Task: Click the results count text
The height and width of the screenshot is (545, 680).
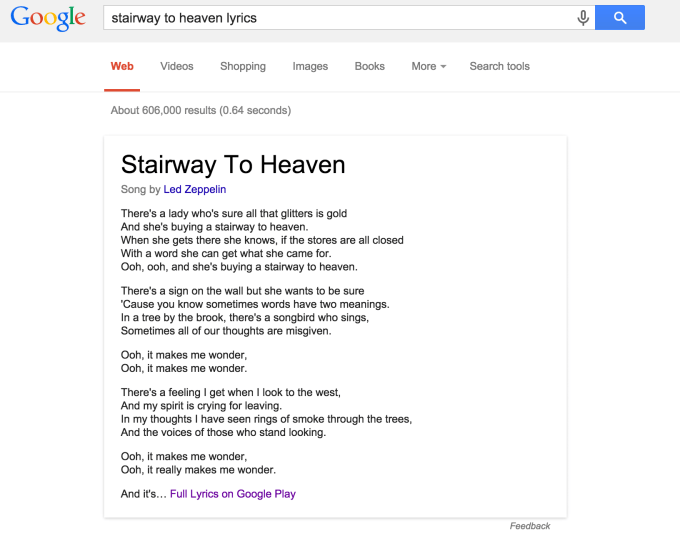Action: coord(201,110)
